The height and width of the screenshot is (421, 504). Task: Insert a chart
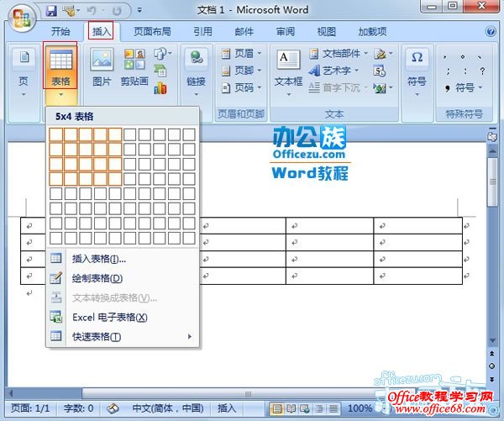160,87
